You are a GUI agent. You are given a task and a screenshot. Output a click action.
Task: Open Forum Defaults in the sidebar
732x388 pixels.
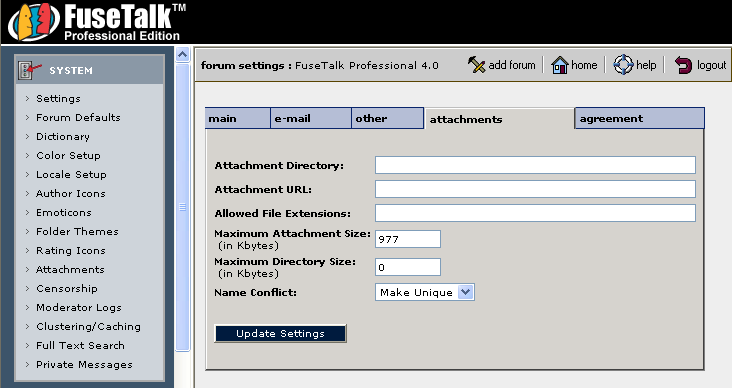pos(78,117)
